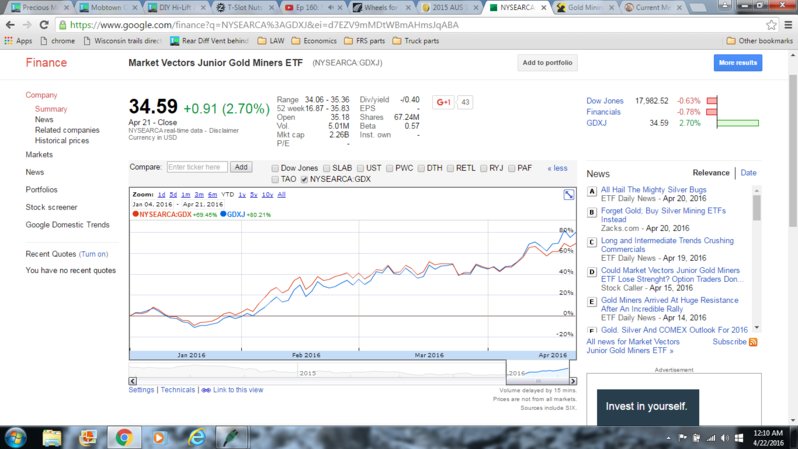The height and width of the screenshot is (449, 798).
Task: Check the UST compare checkbox
Action: point(360,168)
